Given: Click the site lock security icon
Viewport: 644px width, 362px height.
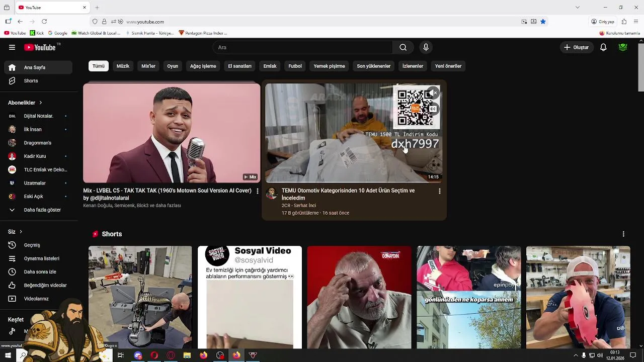Looking at the screenshot, I should [x=104, y=22].
